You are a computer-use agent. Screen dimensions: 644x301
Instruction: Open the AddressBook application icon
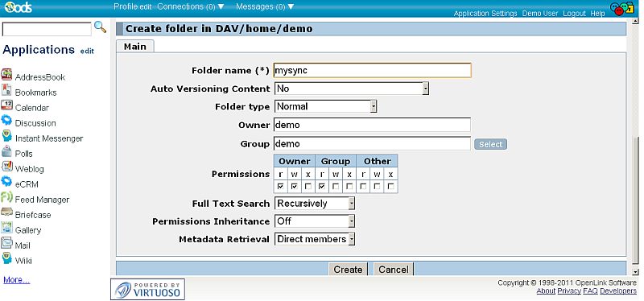pyautogui.click(x=6, y=75)
